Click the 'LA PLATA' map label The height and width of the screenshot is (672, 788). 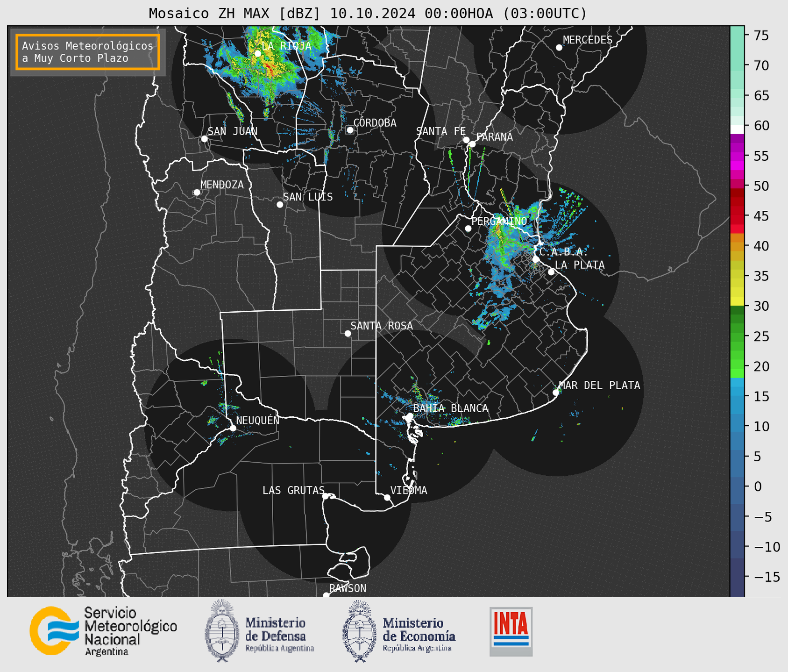(x=580, y=265)
